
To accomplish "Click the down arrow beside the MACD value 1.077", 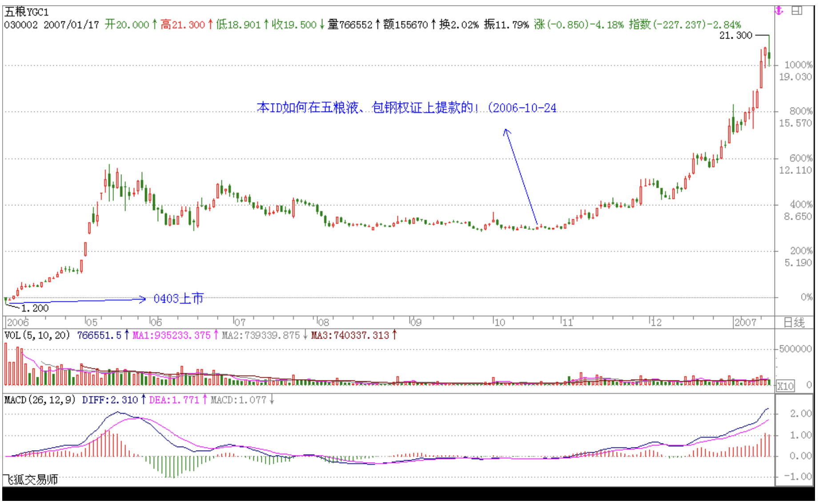I will pos(272,400).
